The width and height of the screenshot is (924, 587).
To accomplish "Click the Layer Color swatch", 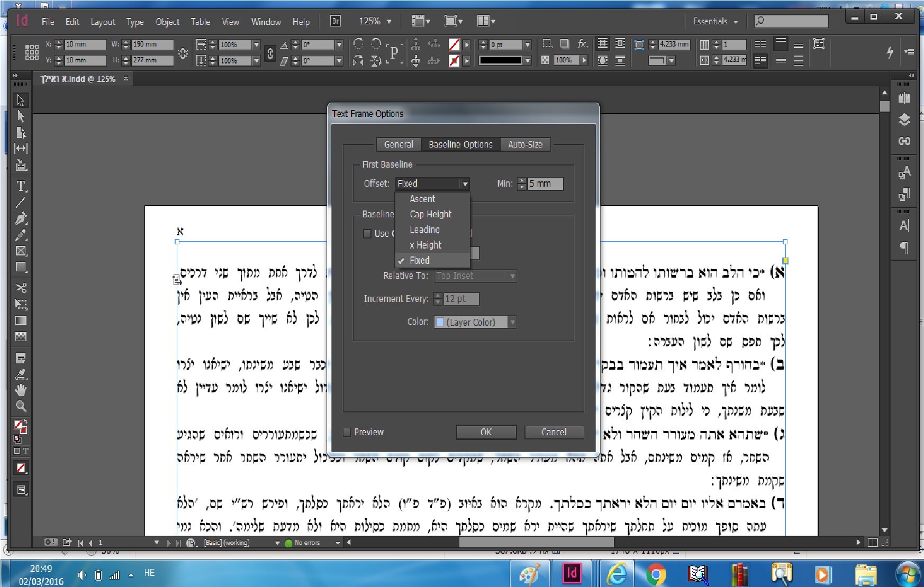I will pos(440,322).
